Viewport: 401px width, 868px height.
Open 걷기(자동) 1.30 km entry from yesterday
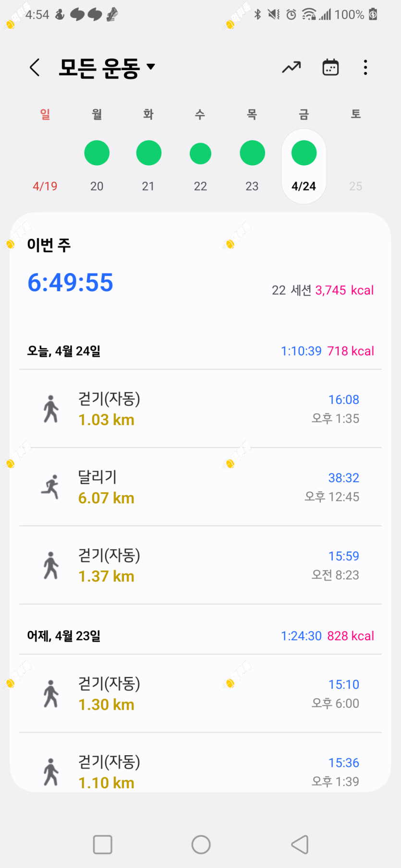200,693
